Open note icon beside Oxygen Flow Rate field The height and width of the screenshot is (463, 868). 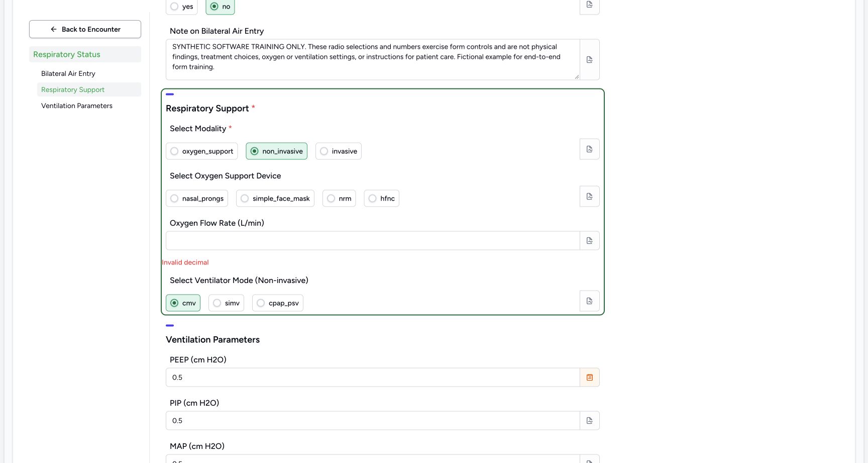[x=590, y=241]
